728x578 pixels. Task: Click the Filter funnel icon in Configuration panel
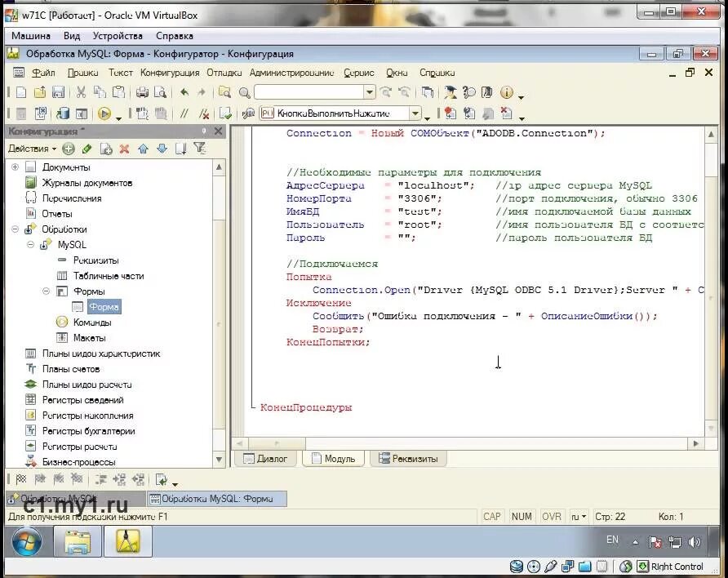pos(200,149)
